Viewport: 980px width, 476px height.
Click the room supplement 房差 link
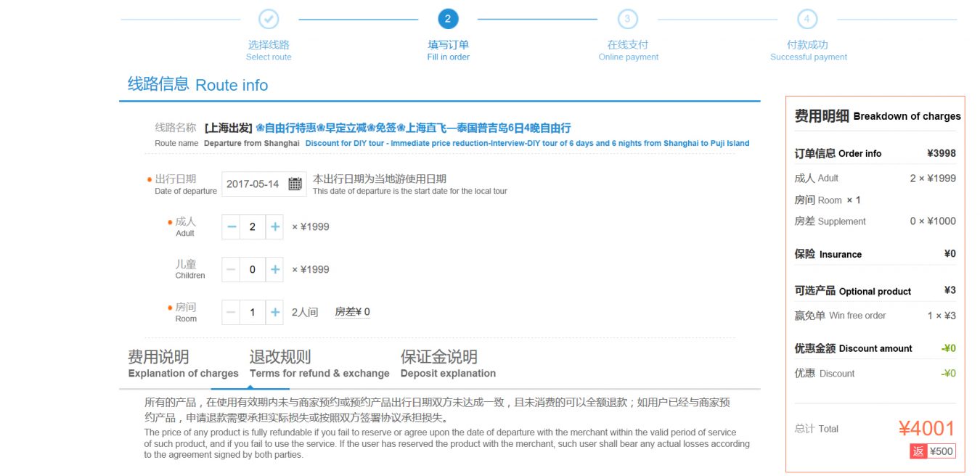[x=352, y=312]
